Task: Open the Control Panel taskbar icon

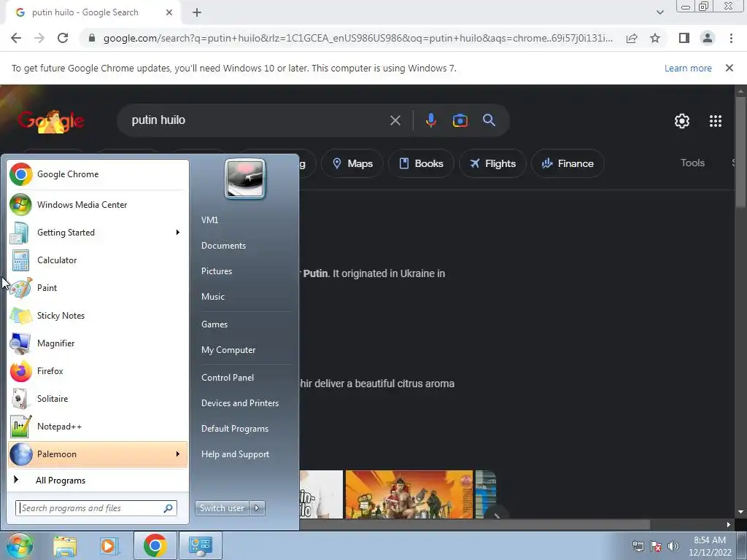Action: (200, 545)
